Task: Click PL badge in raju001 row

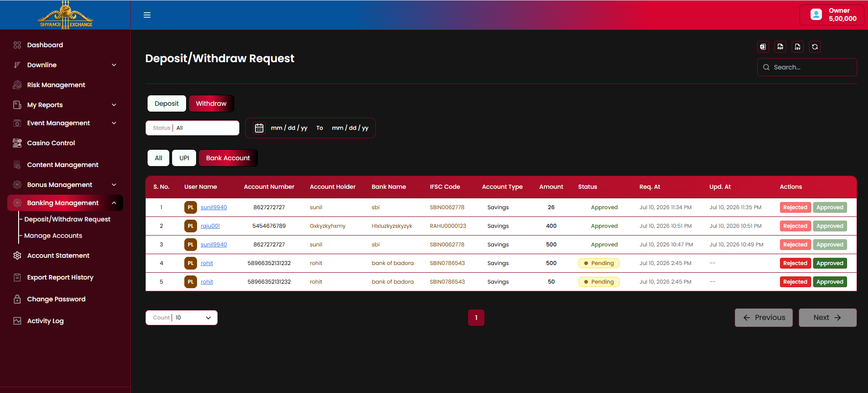Action: (191, 226)
